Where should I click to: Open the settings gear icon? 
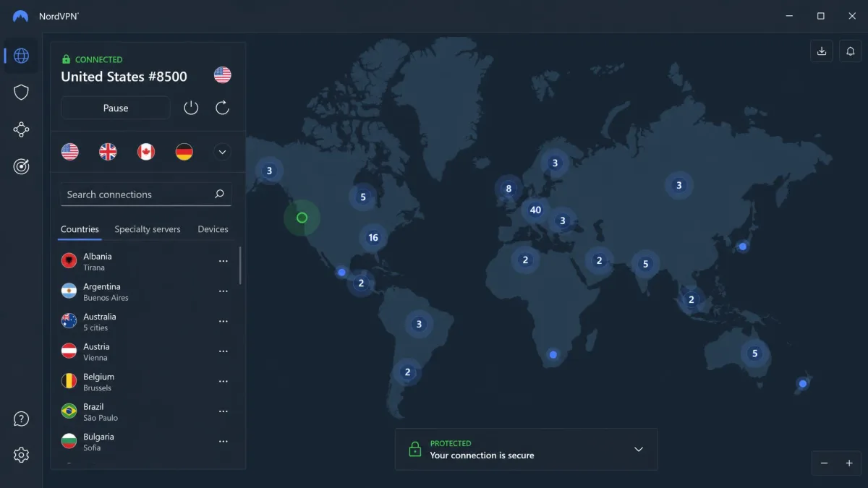(x=22, y=455)
